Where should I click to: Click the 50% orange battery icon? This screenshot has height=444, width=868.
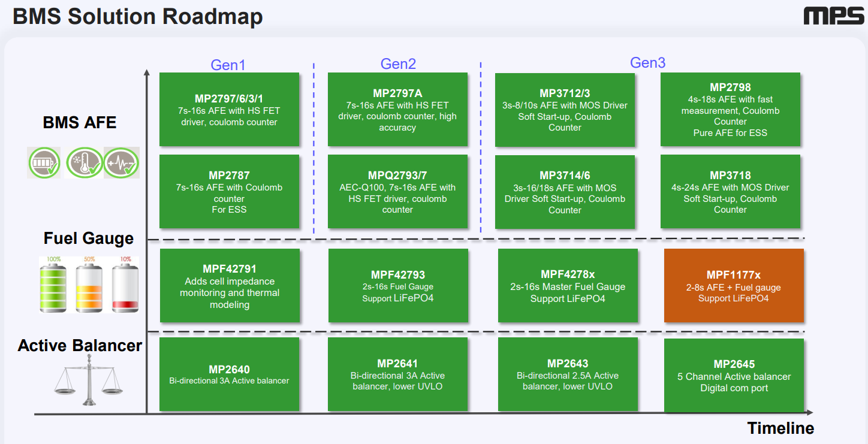tap(90, 286)
